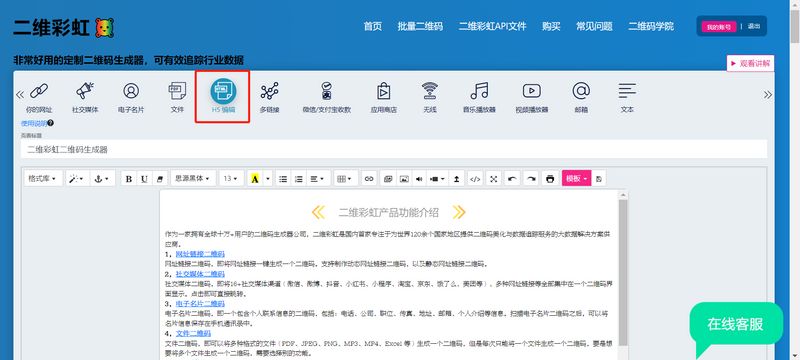This screenshot has width=800, height=360.
Task: Open 二维彩虹API文件 navigation item
Action: [492, 27]
